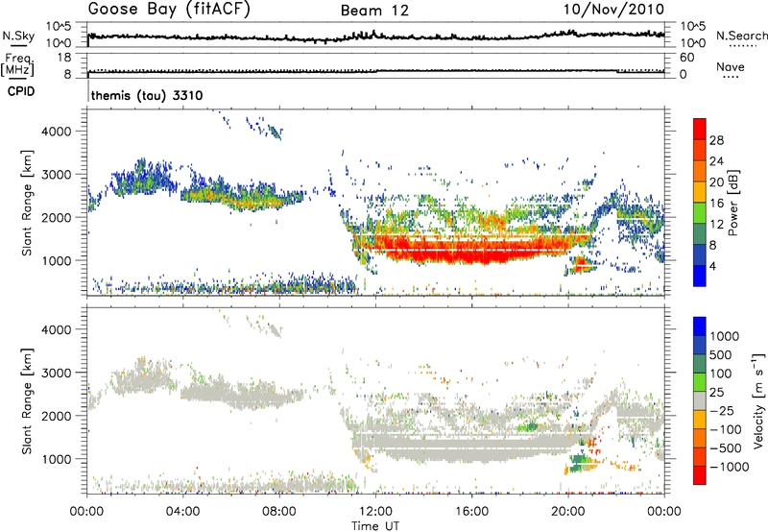Click the "themis (tau) 3310" CPID text

click(x=147, y=95)
